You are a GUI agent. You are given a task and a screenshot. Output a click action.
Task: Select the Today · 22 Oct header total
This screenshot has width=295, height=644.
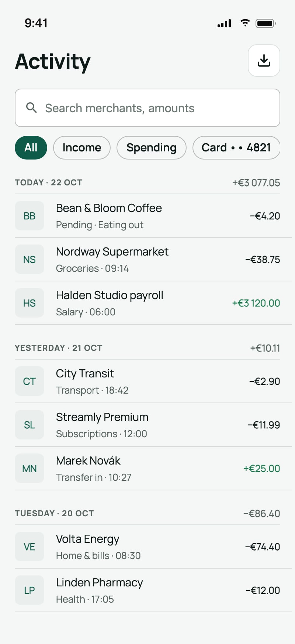click(x=256, y=183)
